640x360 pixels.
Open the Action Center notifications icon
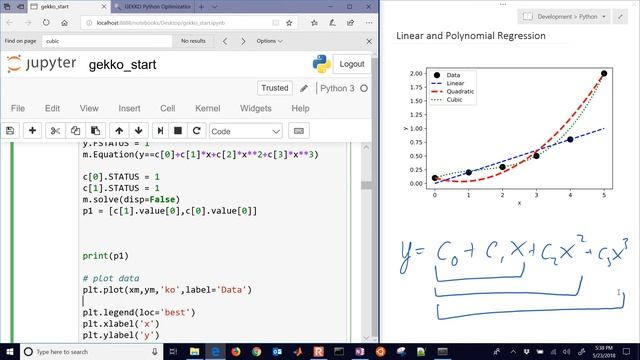pyautogui.click(x=627, y=352)
